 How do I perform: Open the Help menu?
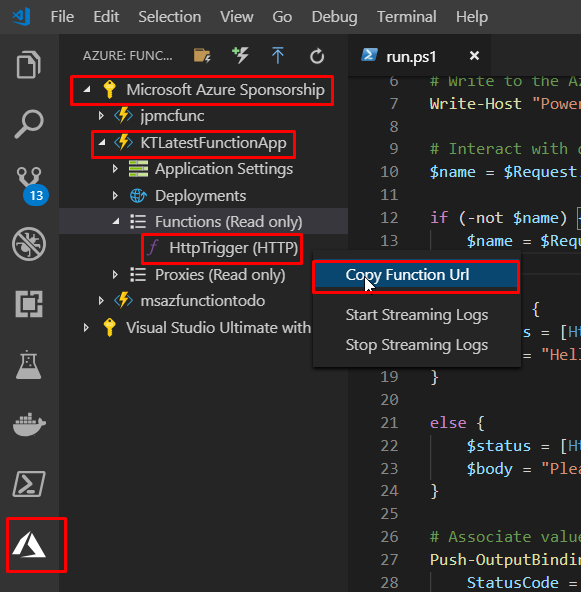(472, 17)
